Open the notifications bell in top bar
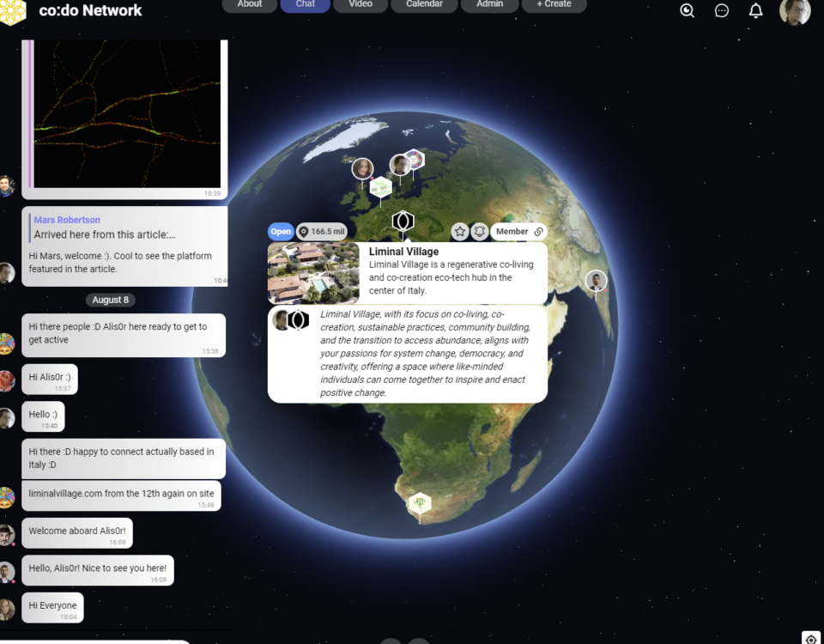The height and width of the screenshot is (644, 824). (x=755, y=10)
